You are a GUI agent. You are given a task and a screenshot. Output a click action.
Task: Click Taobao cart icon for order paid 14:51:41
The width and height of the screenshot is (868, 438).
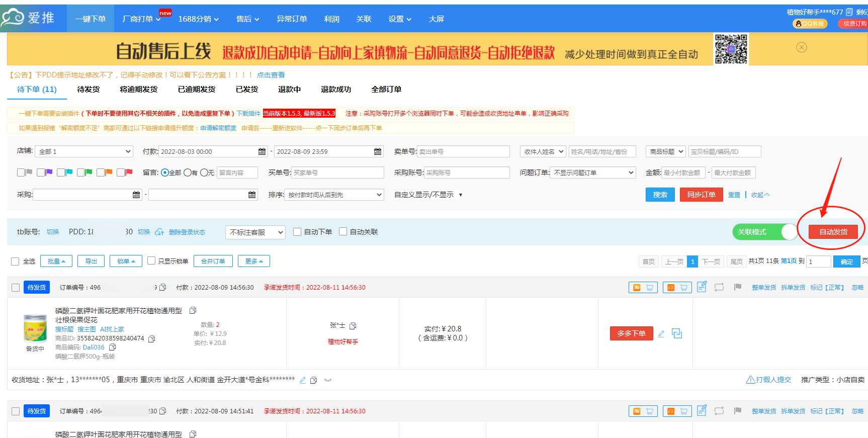tap(643, 411)
